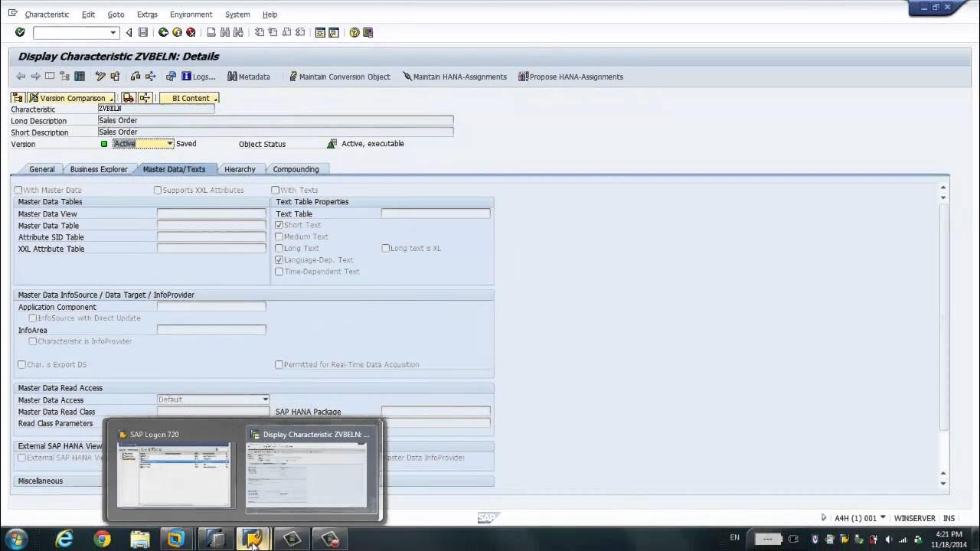Open the Metadata button
This screenshot has height=551, width=980.
[x=249, y=77]
